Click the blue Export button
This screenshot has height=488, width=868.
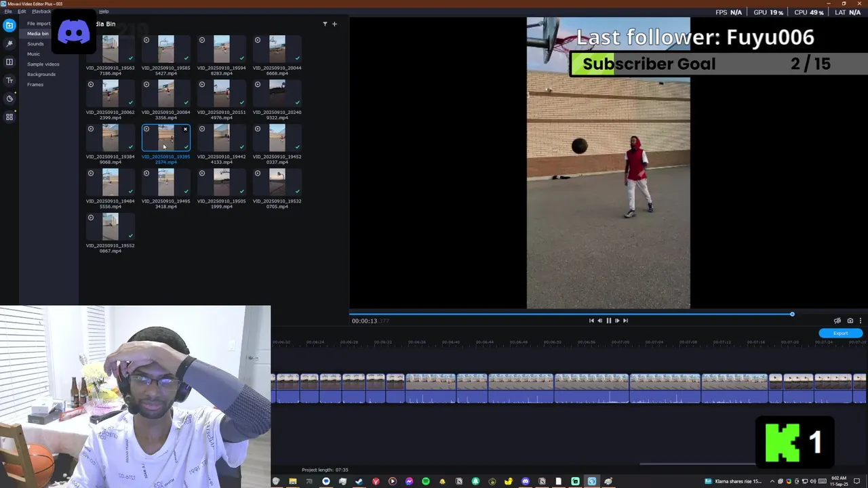(x=840, y=333)
